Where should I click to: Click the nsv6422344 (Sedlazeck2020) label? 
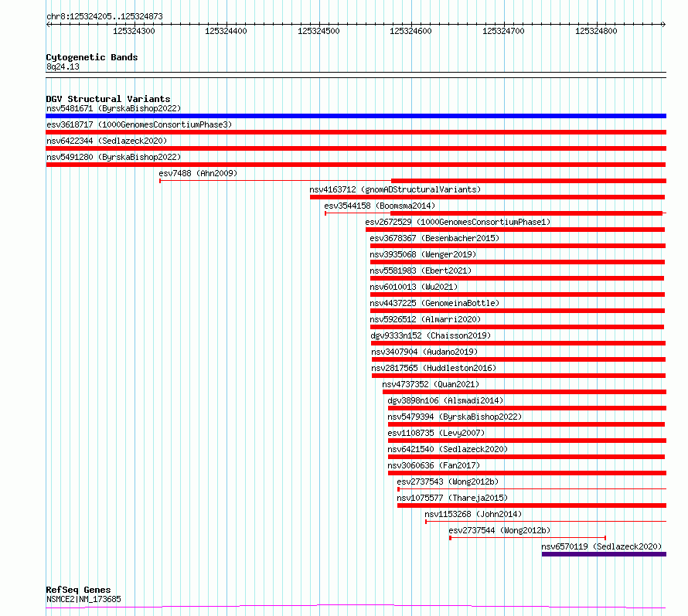tap(107, 141)
